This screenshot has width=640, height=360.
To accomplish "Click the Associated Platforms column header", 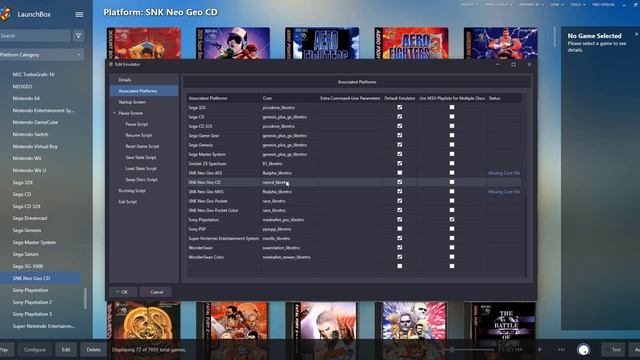I will tap(208, 98).
